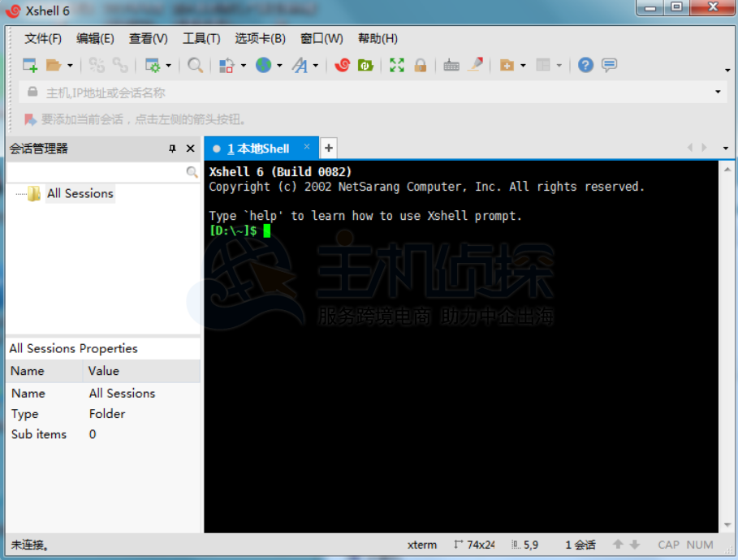Screen dimensions: 738x560
Task: Pin the session manager panel
Action: (173, 149)
